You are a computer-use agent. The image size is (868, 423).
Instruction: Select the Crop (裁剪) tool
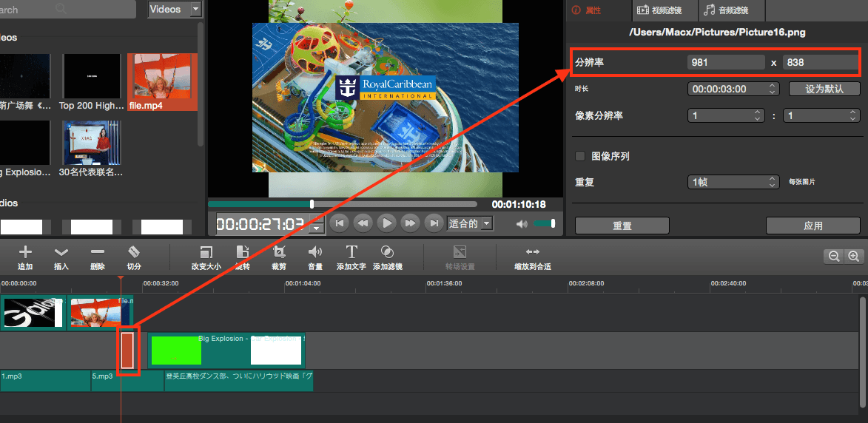click(279, 252)
